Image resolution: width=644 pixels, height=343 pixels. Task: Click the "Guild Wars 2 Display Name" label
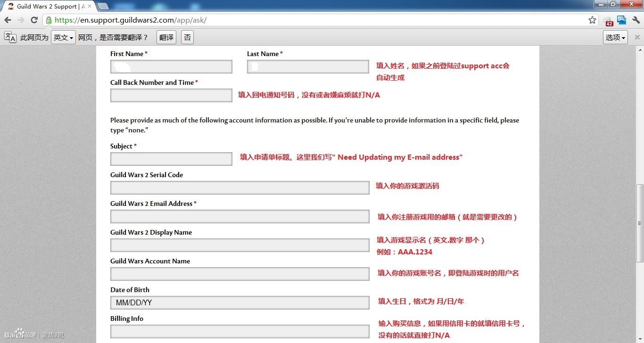[x=151, y=232]
